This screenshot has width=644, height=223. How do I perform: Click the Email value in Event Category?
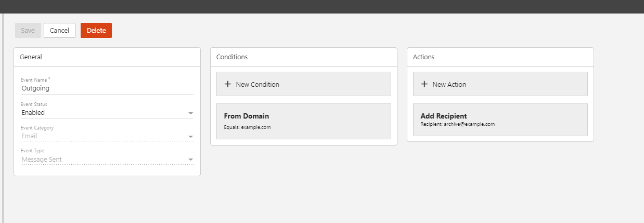[29, 136]
